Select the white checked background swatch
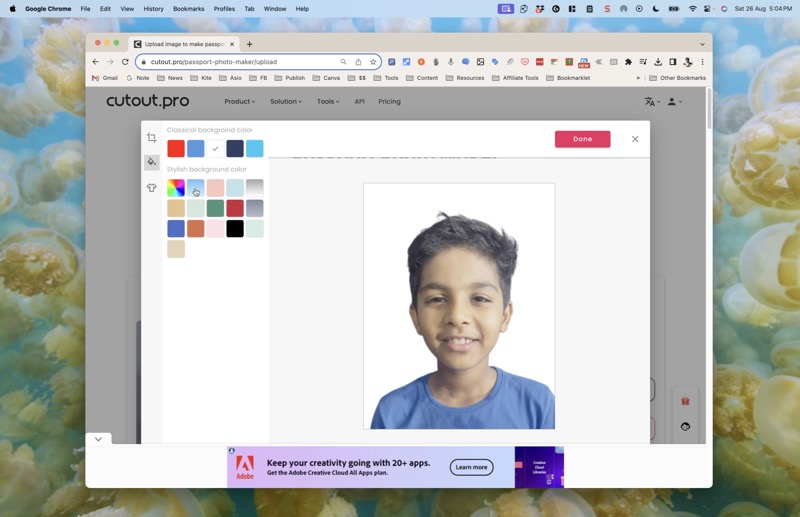 pos(215,149)
